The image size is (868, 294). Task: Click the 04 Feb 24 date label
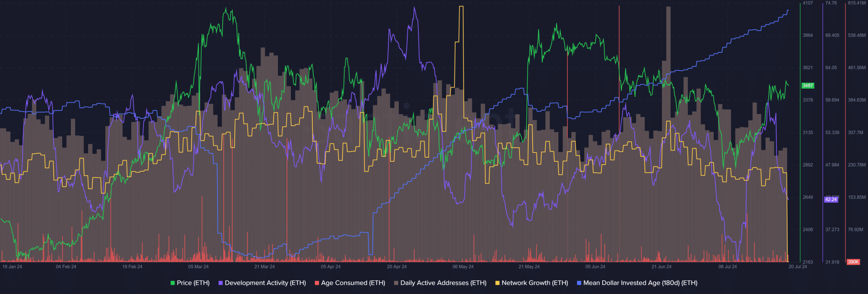click(66, 267)
